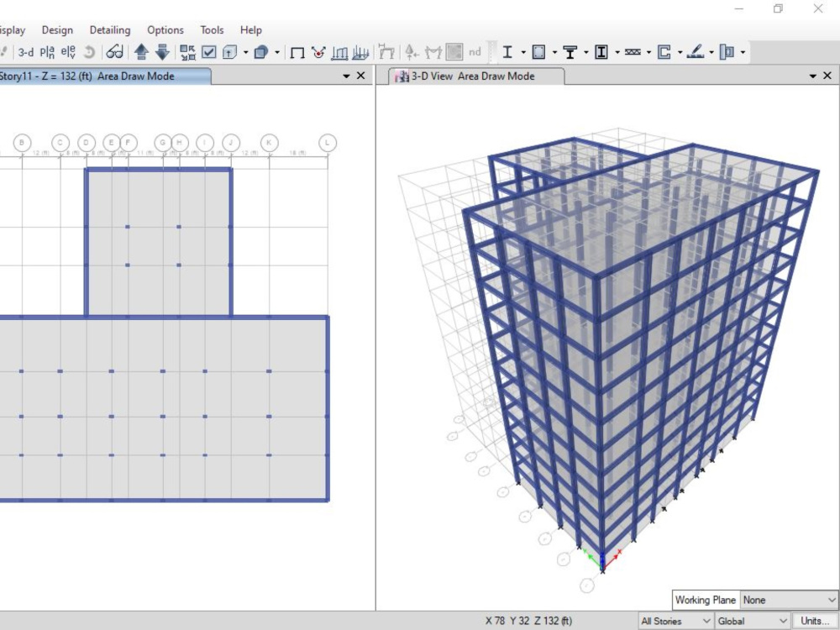Display the frame forces diagram icon
840x630 pixels.
point(360,52)
